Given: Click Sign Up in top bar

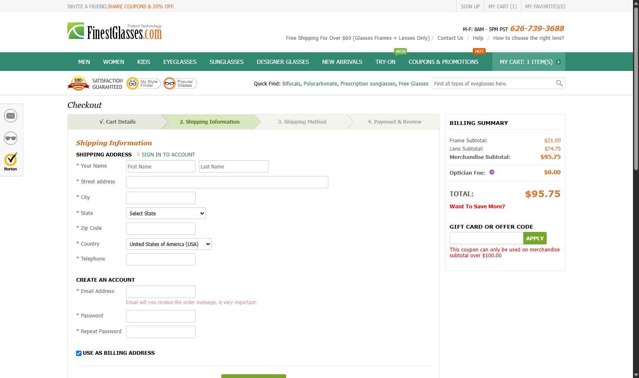Looking at the screenshot, I should (x=470, y=7).
